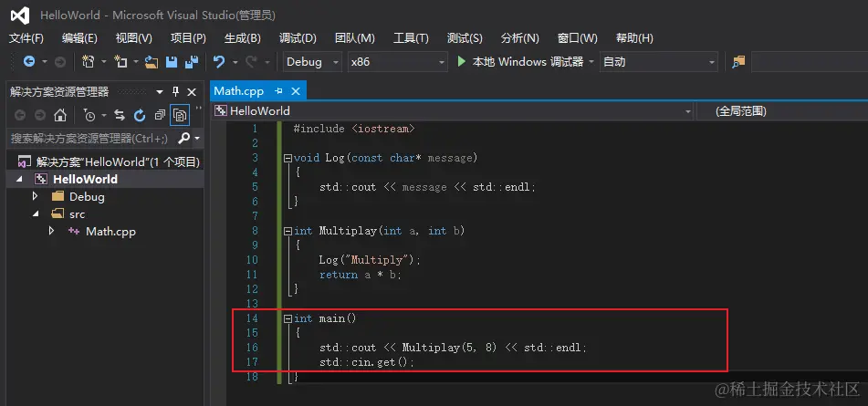
Task: Click the Quick Launch search box in toolbar
Action: tap(810, 62)
